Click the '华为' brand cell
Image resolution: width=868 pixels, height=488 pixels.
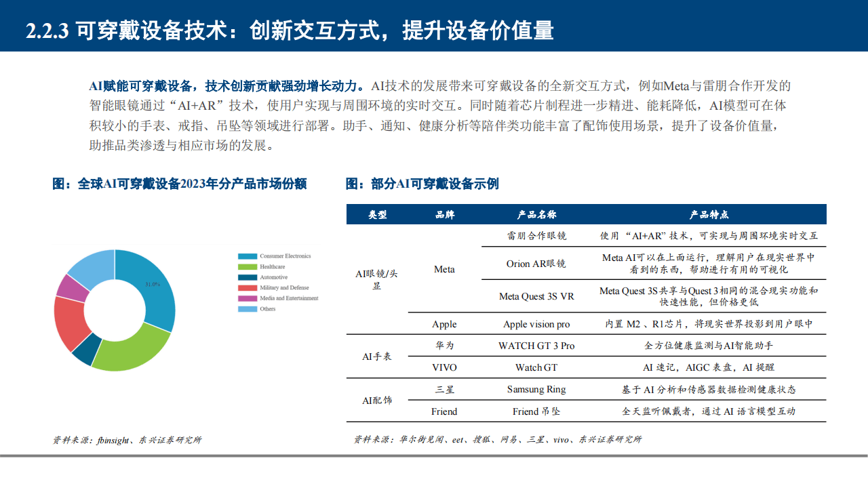coord(445,346)
